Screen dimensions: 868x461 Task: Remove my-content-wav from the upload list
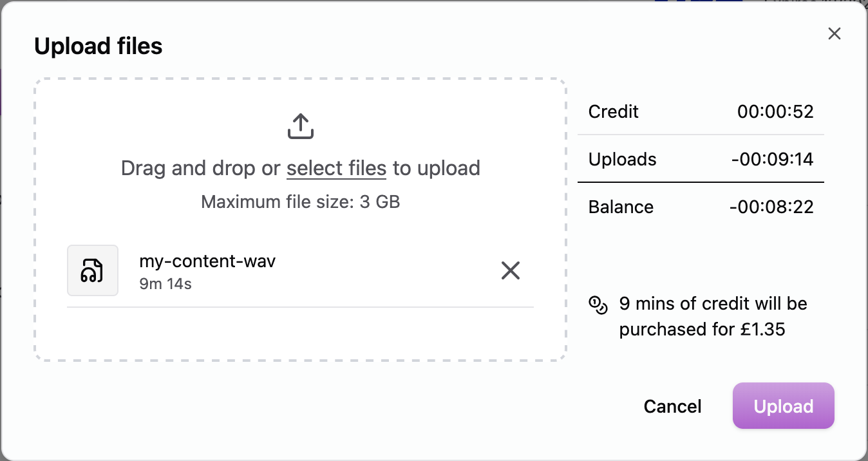point(511,271)
